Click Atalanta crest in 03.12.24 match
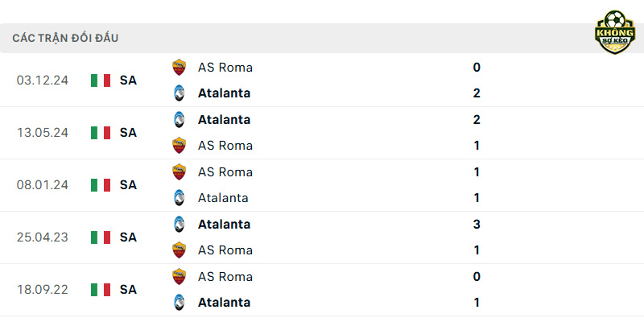This screenshot has height=322, width=644. click(x=179, y=93)
